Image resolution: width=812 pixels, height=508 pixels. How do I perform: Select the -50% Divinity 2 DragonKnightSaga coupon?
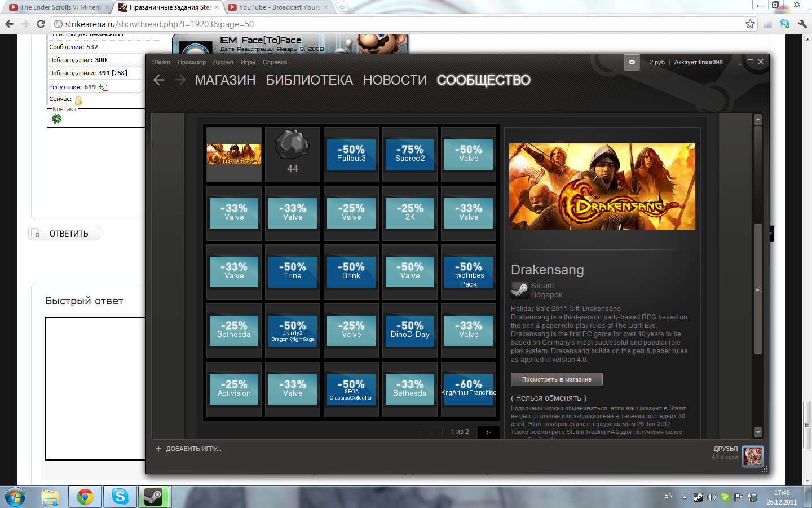tap(293, 330)
